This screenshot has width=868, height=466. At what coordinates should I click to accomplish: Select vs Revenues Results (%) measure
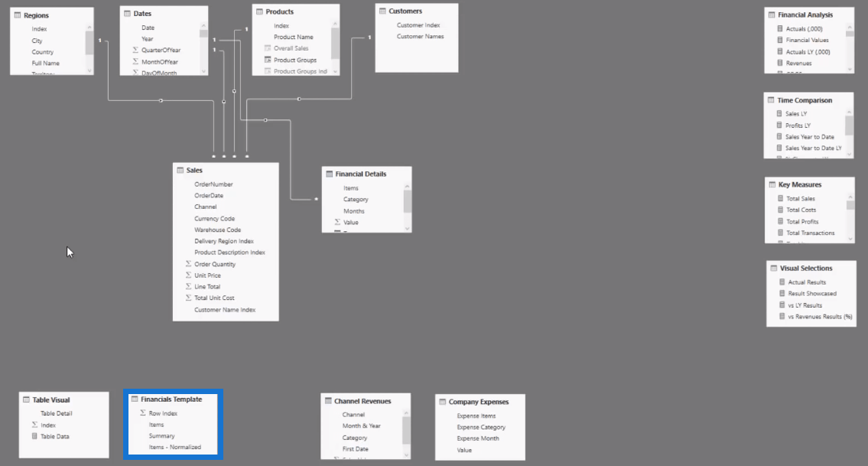click(x=820, y=317)
